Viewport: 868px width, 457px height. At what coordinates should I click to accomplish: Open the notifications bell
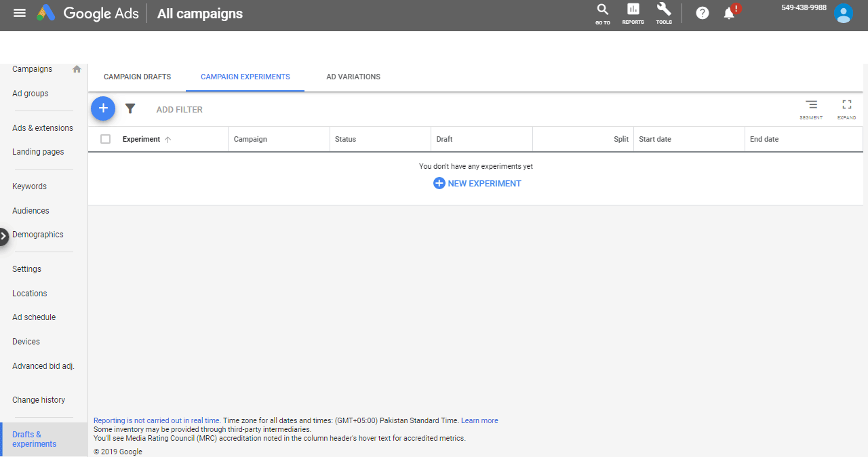coord(730,13)
